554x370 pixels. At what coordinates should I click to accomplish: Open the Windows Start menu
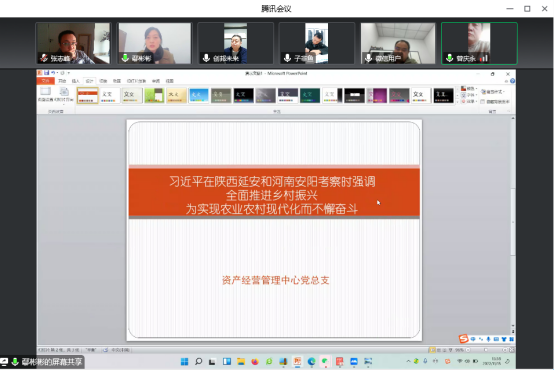(x=184, y=362)
